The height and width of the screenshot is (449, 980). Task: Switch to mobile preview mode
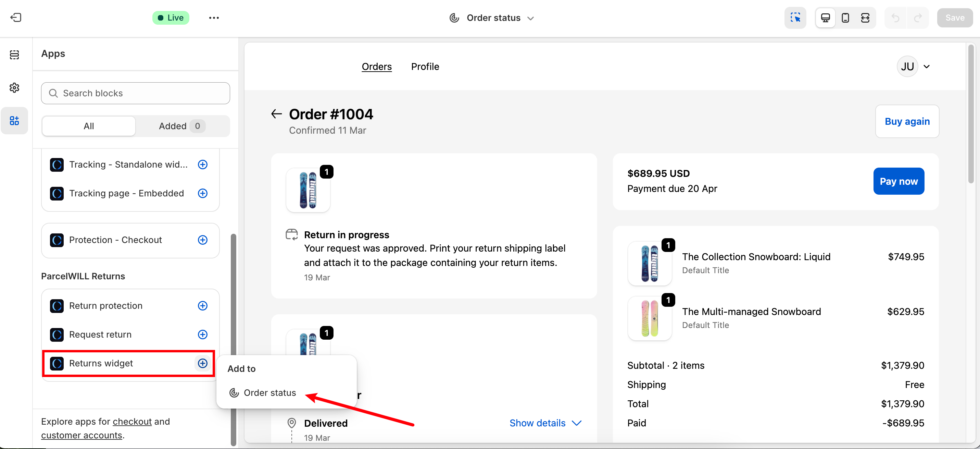(x=845, y=18)
